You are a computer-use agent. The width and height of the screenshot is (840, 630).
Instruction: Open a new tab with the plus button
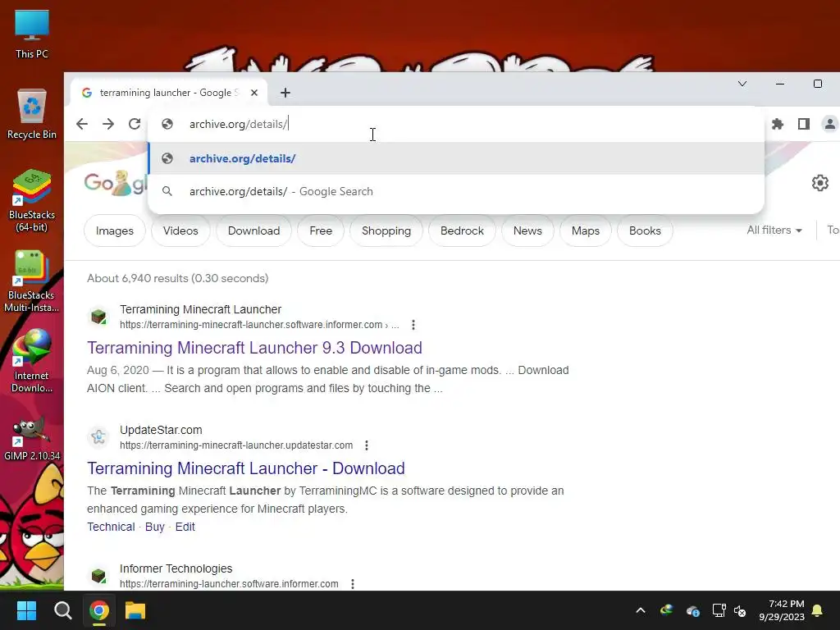pos(285,93)
